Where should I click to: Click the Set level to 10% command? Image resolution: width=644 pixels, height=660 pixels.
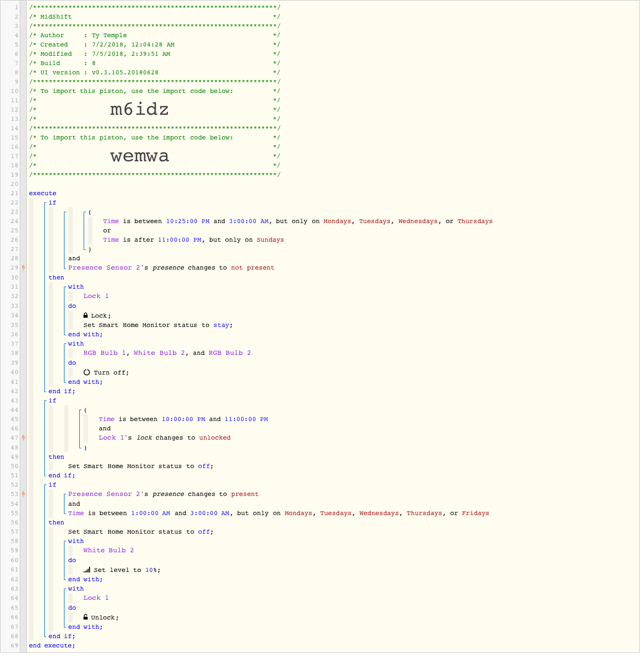coord(127,570)
